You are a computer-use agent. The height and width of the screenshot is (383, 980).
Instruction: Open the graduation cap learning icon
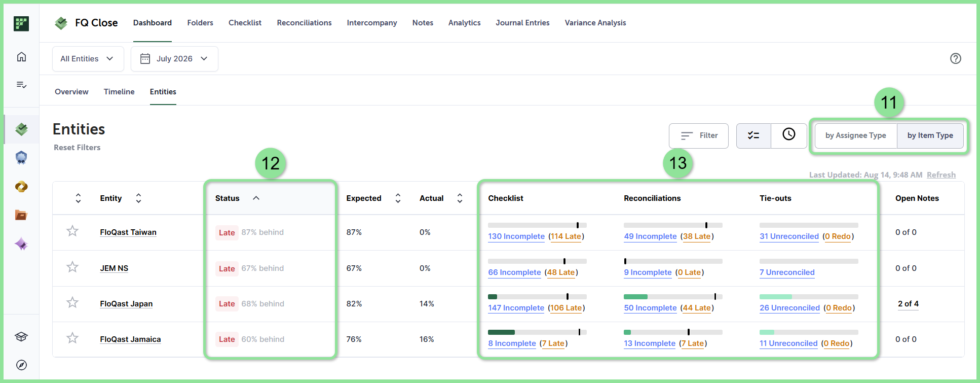21,336
